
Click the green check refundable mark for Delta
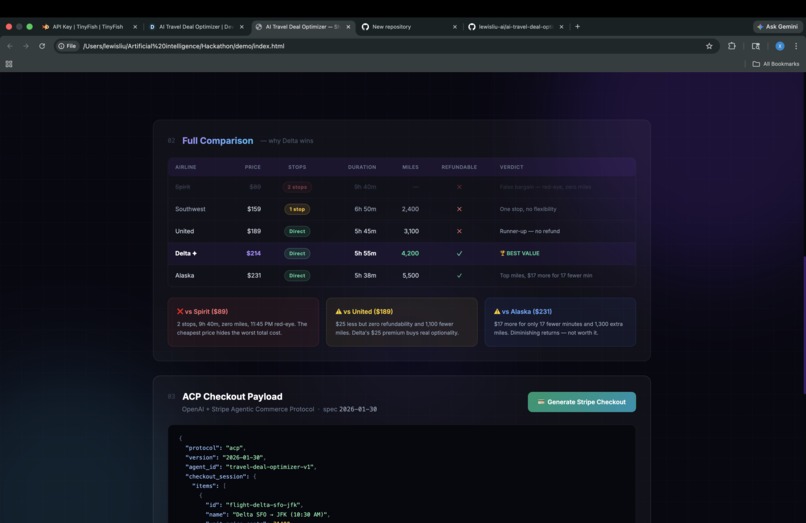click(x=460, y=254)
